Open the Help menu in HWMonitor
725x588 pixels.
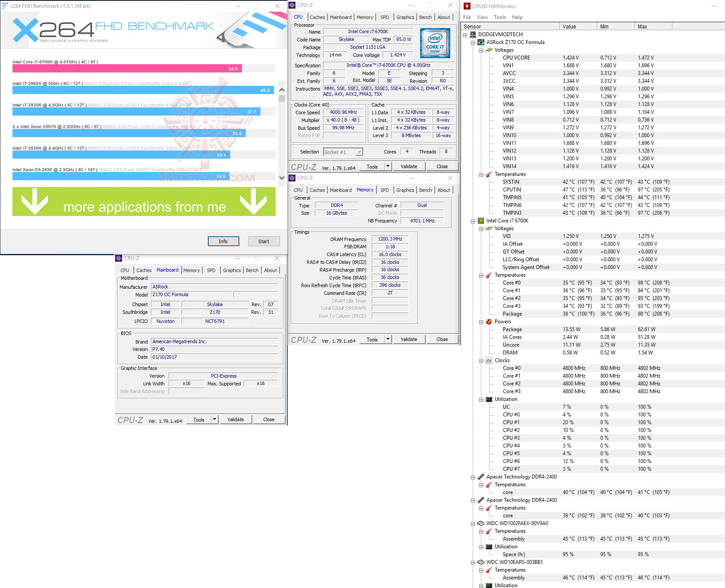[517, 17]
